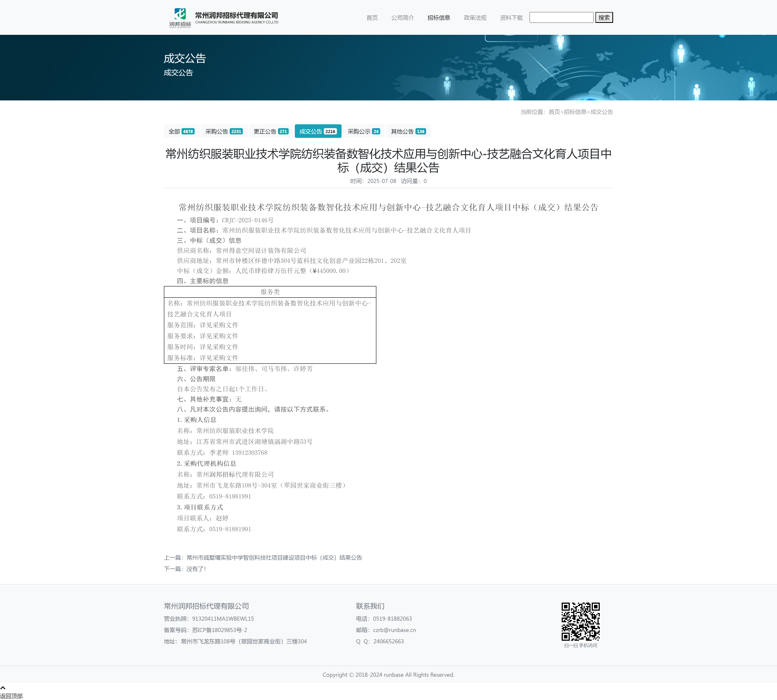Open the 公司简介 navigation item
777x700 pixels.
coord(402,18)
